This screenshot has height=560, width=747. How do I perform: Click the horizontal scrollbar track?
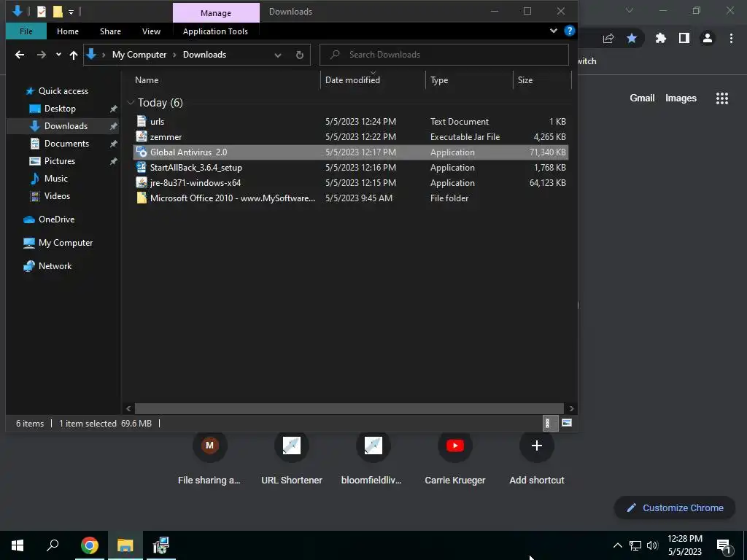(350, 408)
